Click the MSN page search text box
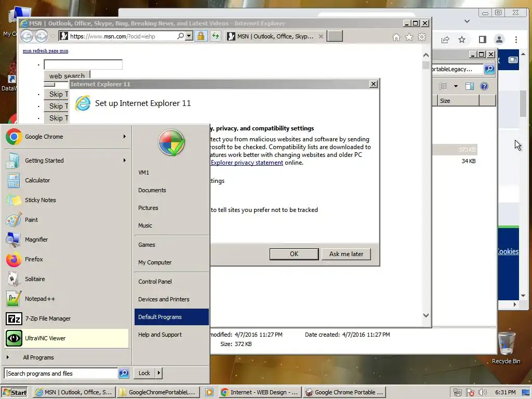Screen dimensions: 532x399 click(x=83, y=64)
